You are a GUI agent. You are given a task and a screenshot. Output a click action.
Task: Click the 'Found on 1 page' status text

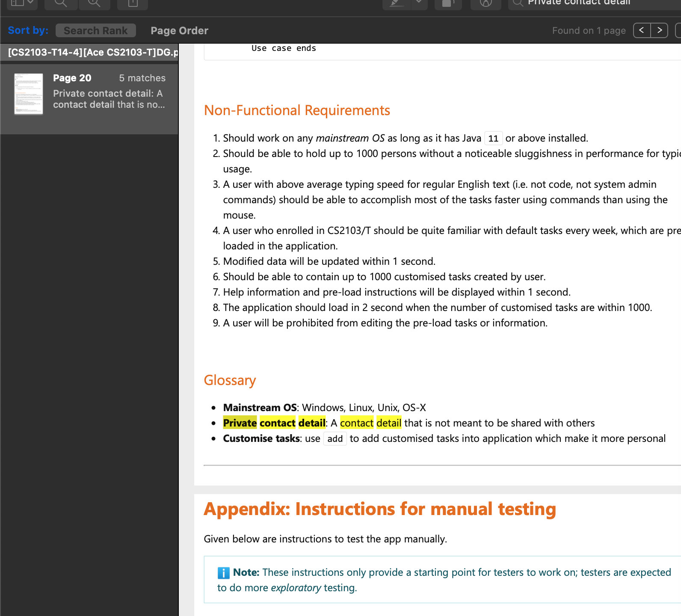589,31
